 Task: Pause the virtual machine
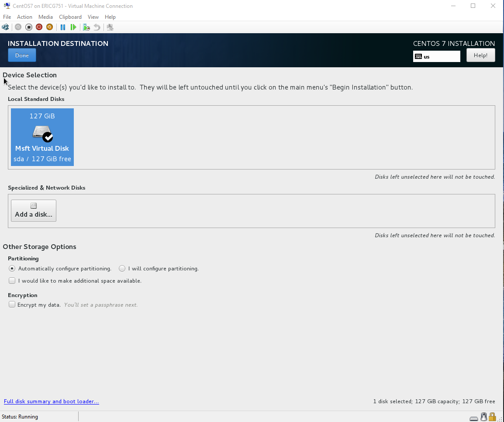(x=63, y=28)
